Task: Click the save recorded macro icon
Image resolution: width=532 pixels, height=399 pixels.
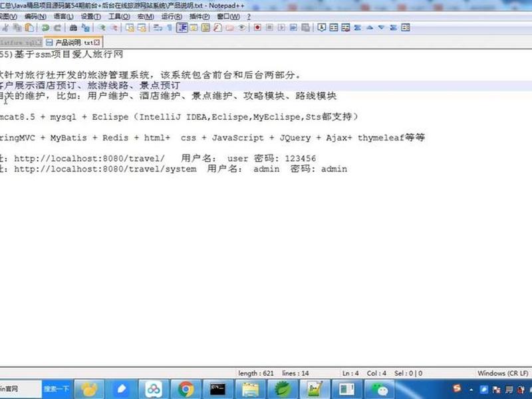Action: click(x=294, y=28)
